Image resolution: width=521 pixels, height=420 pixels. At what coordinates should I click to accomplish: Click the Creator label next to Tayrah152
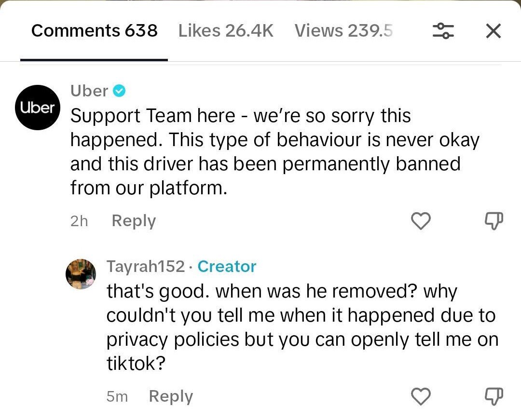[227, 266]
